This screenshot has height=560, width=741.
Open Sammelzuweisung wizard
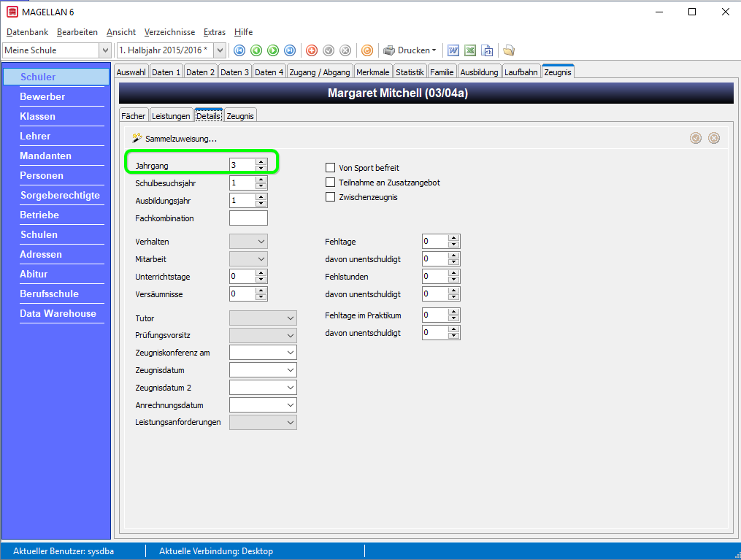(174, 139)
